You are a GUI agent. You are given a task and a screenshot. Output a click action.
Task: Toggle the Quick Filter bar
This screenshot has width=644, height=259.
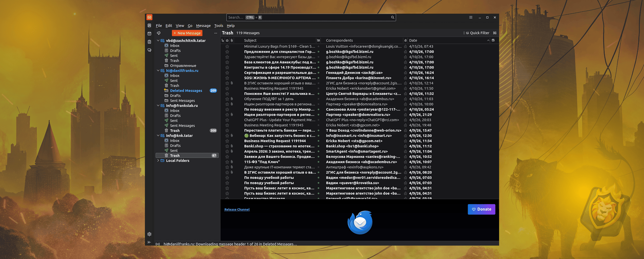(477, 33)
